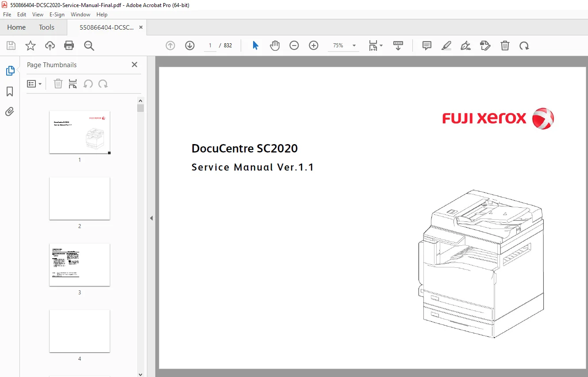Screen dimensions: 588x377
Task: Add a sticky note comment
Action: coord(427,46)
